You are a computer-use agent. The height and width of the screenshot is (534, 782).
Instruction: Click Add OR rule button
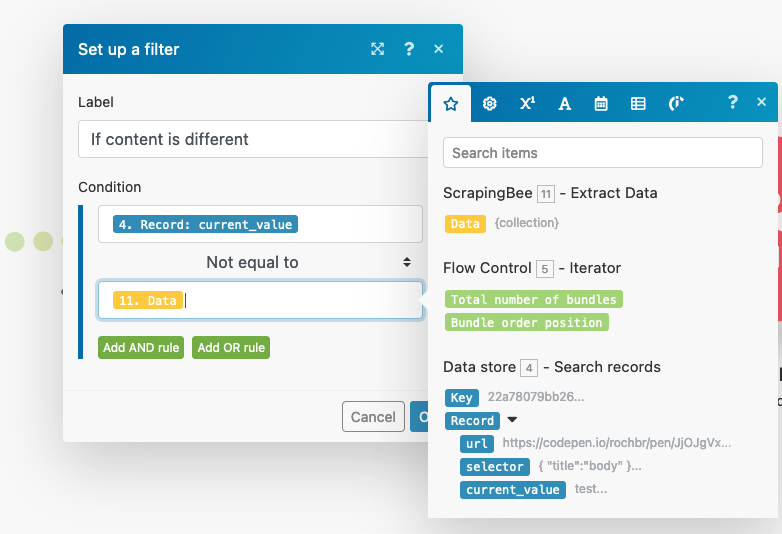[231, 348]
